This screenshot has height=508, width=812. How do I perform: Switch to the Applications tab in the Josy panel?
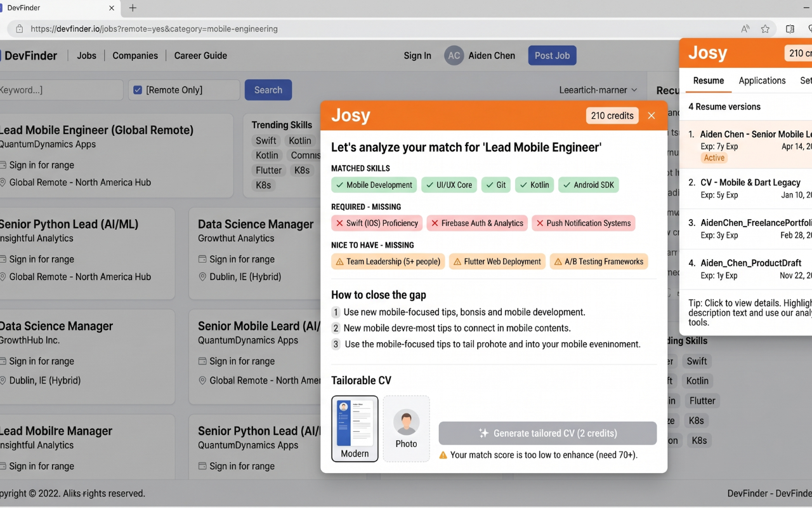pos(762,81)
